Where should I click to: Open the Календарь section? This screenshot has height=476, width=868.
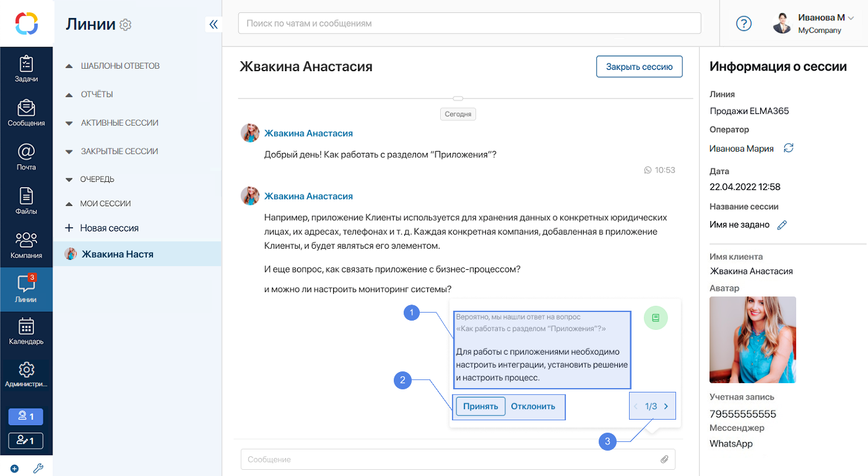pyautogui.click(x=26, y=331)
